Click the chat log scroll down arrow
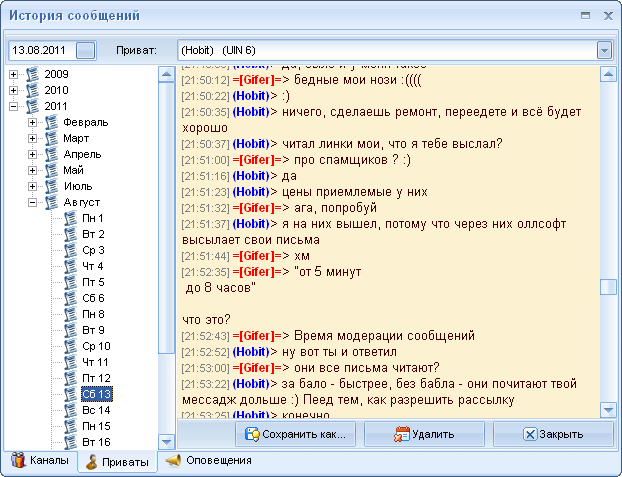The height and width of the screenshot is (477, 622). pos(608,410)
